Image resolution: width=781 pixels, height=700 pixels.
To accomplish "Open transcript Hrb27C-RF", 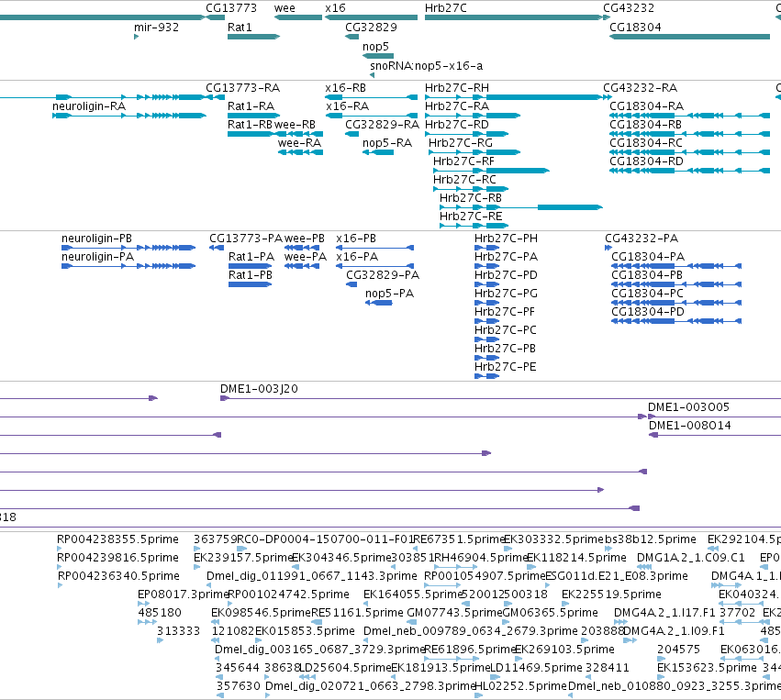I will [463, 161].
